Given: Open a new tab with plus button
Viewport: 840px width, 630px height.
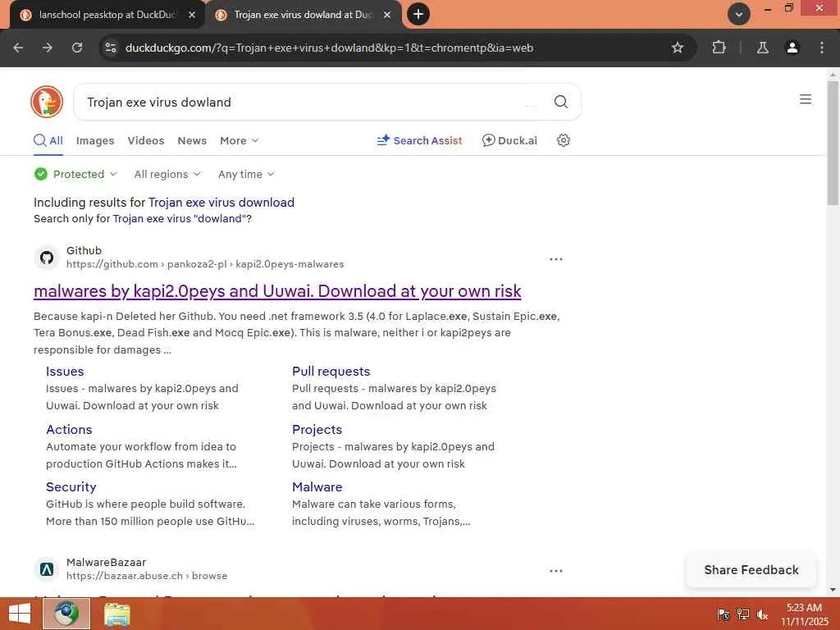Looking at the screenshot, I should click(418, 14).
